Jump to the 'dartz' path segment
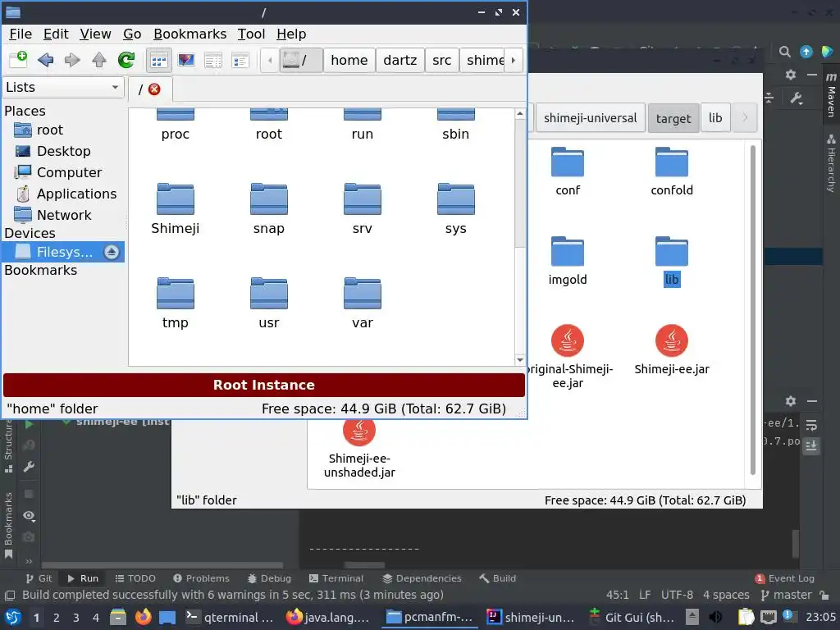 click(x=400, y=60)
